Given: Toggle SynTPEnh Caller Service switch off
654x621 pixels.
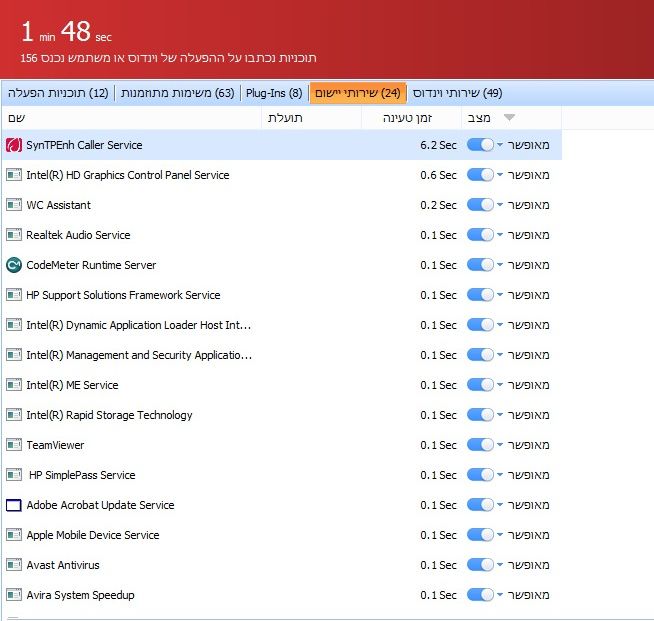Looking at the screenshot, I should click(480, 145).
